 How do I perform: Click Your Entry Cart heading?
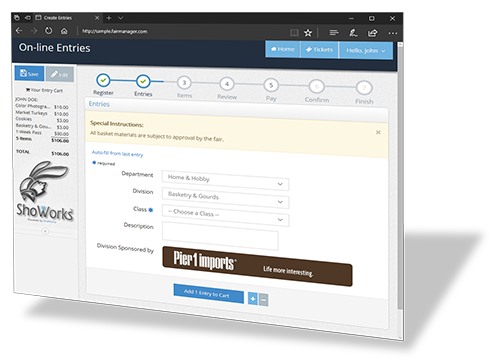(x=44, y=90)
